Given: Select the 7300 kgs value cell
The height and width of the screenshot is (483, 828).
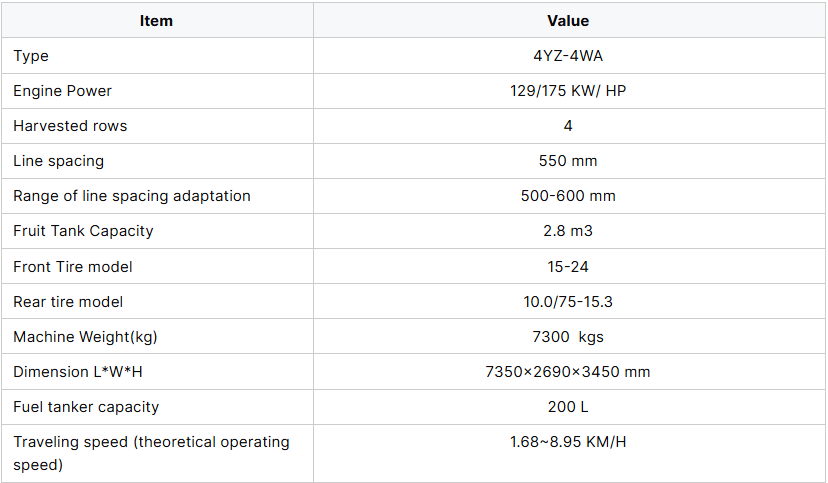Looking at the screenshot, I should point(568,337).
